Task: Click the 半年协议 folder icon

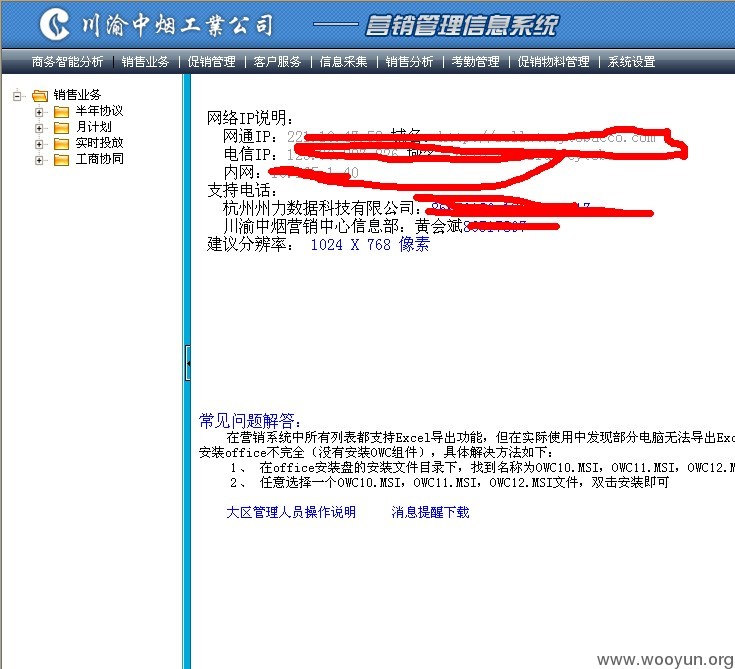Action: pos(61,112)
